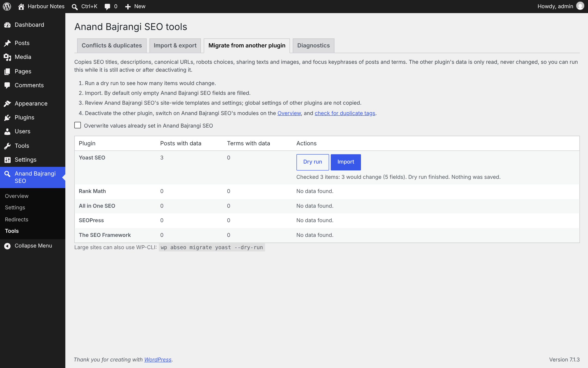This screenshot has width=588, height=368.
Task: Open Tools via the wrench icon
Action: coord(7,146)
